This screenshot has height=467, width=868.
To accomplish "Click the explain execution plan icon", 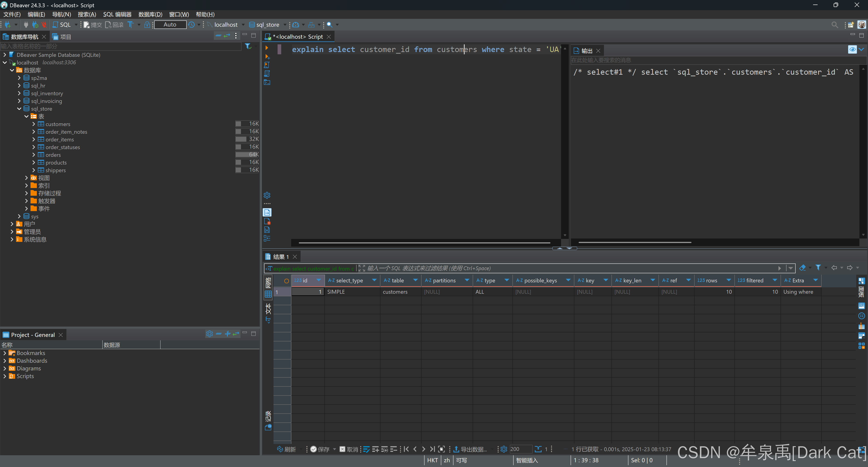I will [x=267, y=74].
